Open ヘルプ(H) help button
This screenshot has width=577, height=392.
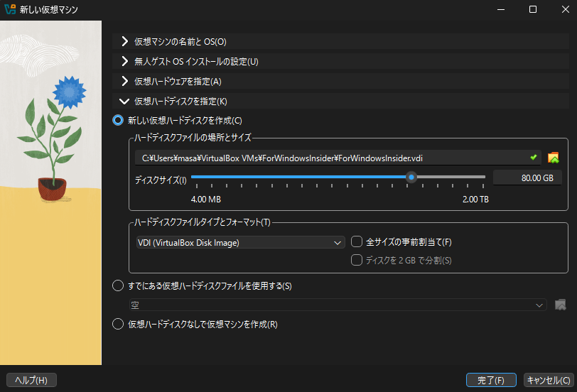pyautogui.click(x=31, y=380)
